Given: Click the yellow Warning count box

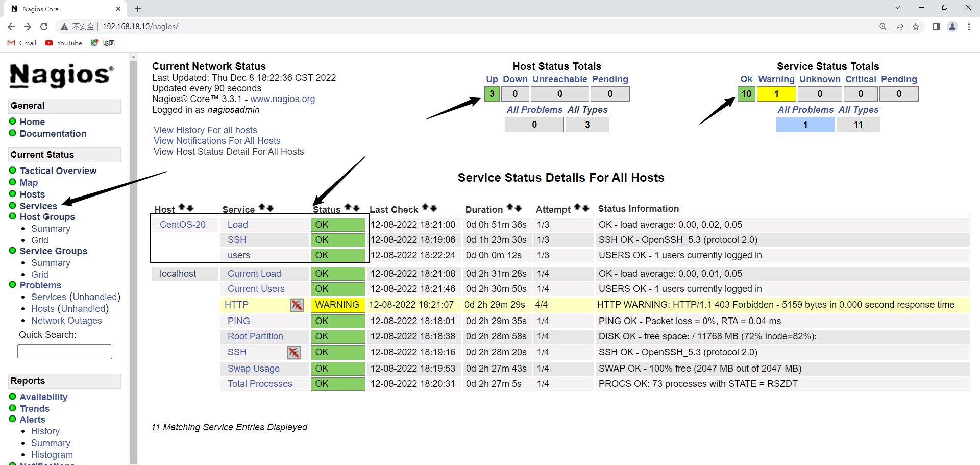Looking at the screenshot, I should coord(776,94).
